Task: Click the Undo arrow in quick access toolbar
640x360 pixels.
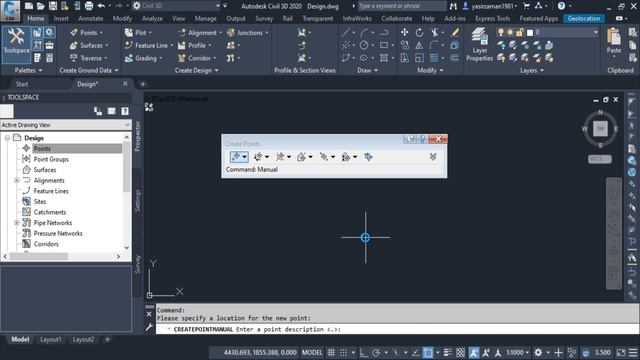Action: pyautogui.click(x=101, y=6)
